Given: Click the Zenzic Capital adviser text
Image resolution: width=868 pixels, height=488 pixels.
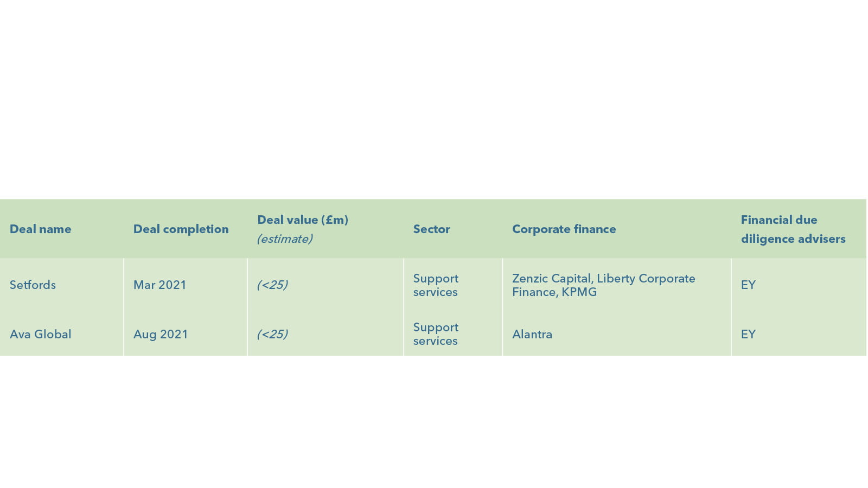Looking at the screenshot, I should tap(551, 279).
